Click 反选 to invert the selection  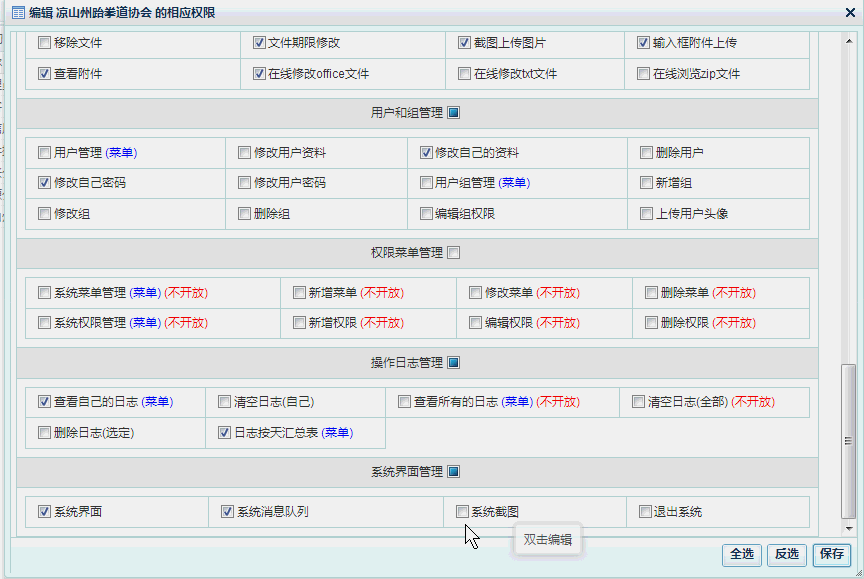(x=787, y=555)
